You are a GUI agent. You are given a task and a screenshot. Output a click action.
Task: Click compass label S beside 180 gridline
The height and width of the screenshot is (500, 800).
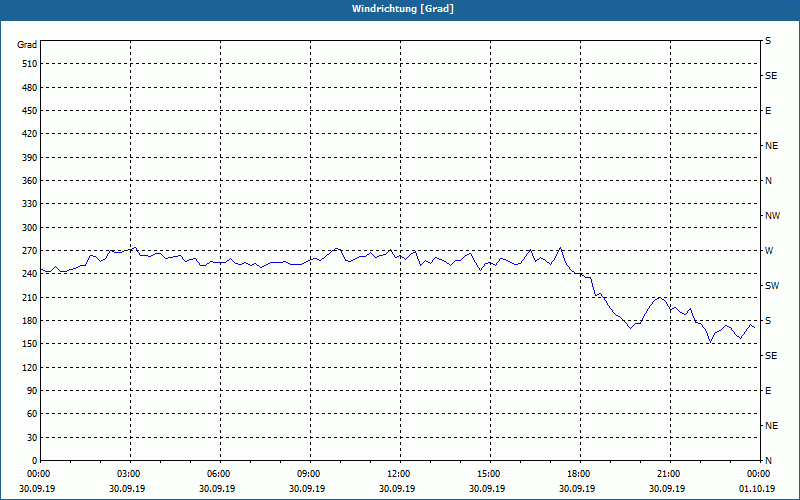pyautogui.click(x=768, y=321)
